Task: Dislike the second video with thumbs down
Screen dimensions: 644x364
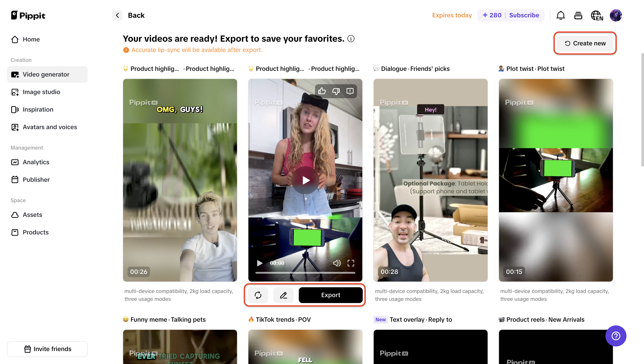Action: 336,91
